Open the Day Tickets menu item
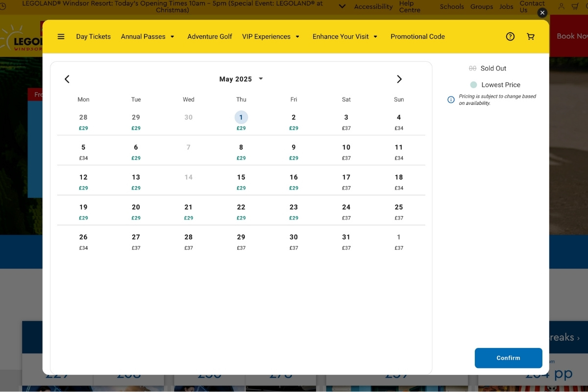Viewport: 588px width, 392px height. [x=93, y=36]
